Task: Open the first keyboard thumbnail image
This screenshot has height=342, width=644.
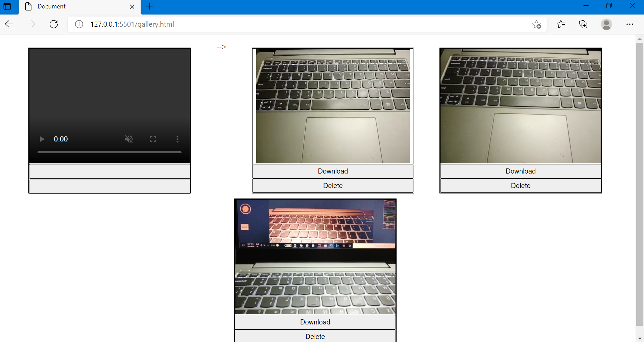Action: click(x=333, y=106)
